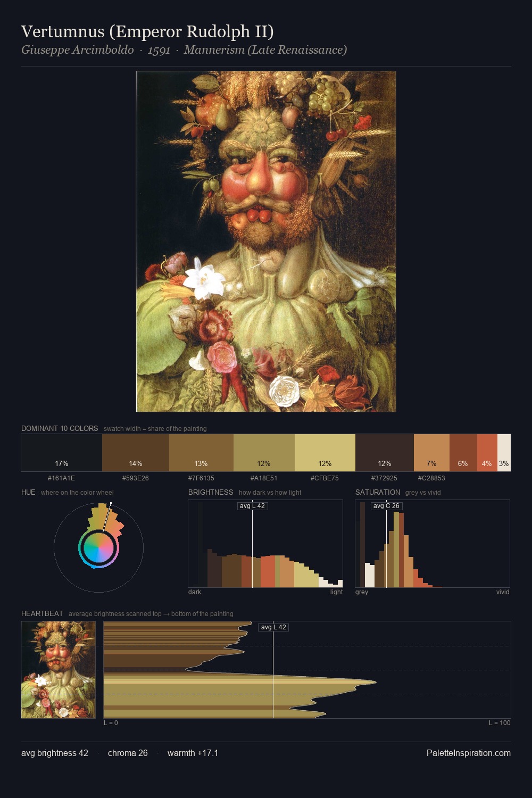Select the #372925 hex code label
The width and height of the screenshot is (532, 798).
click(384, 478)
